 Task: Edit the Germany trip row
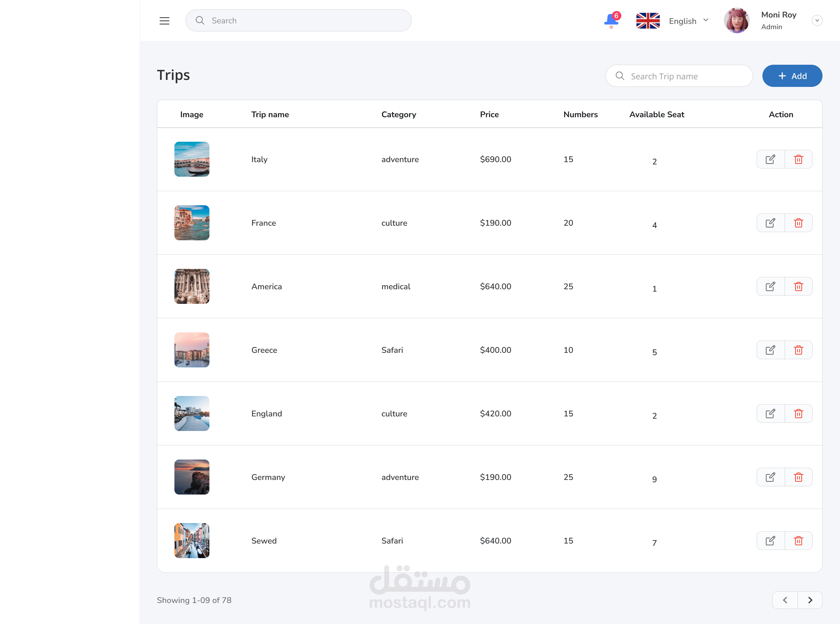tap(771, 477)
